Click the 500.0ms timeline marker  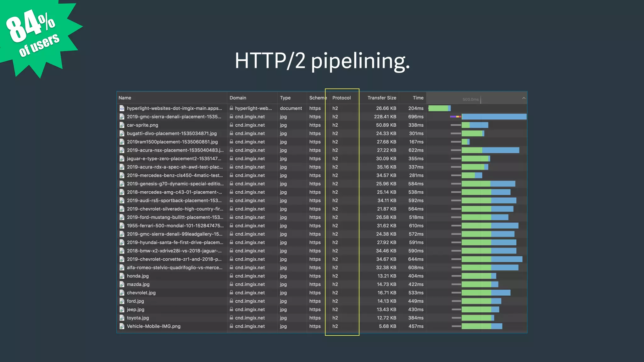471,100
